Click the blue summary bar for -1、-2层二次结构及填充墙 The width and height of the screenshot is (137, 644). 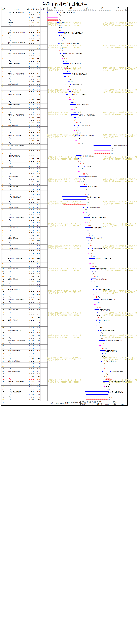(x=102, y=146)
